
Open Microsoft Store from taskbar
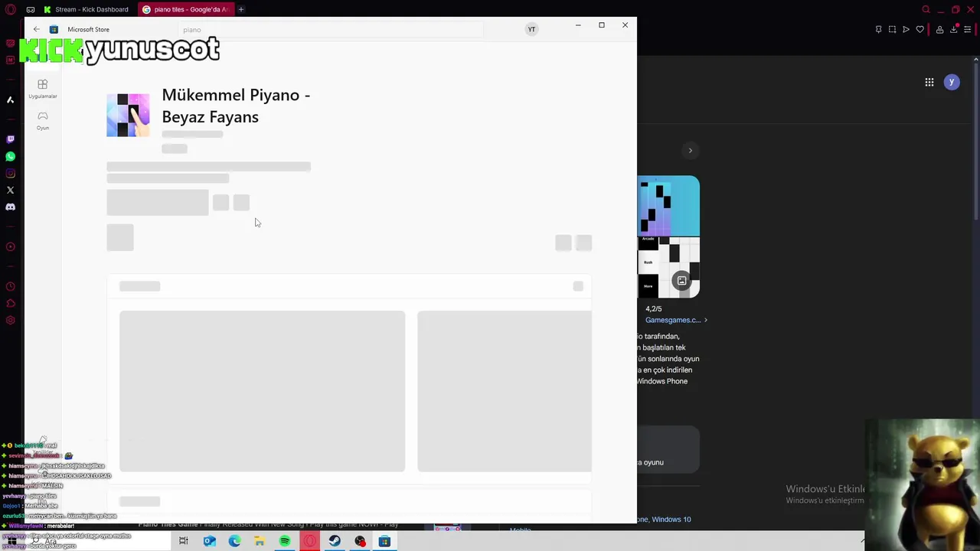(384, 541)
